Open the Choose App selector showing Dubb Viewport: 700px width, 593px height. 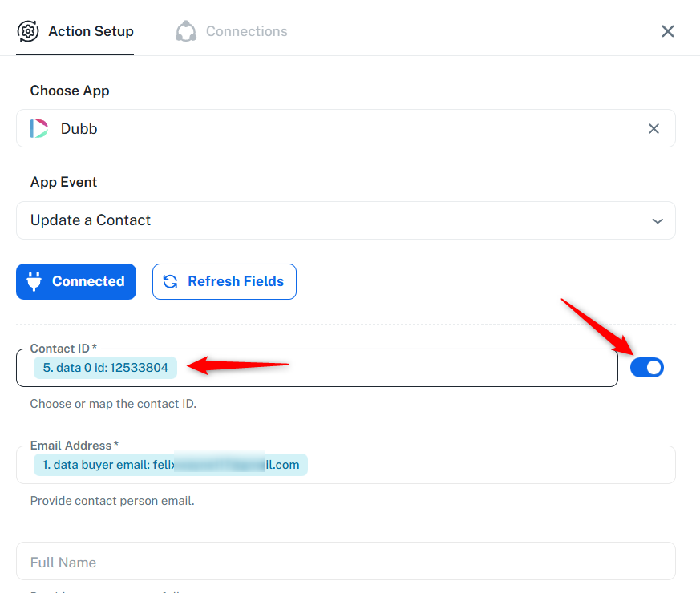coord(337,128)
